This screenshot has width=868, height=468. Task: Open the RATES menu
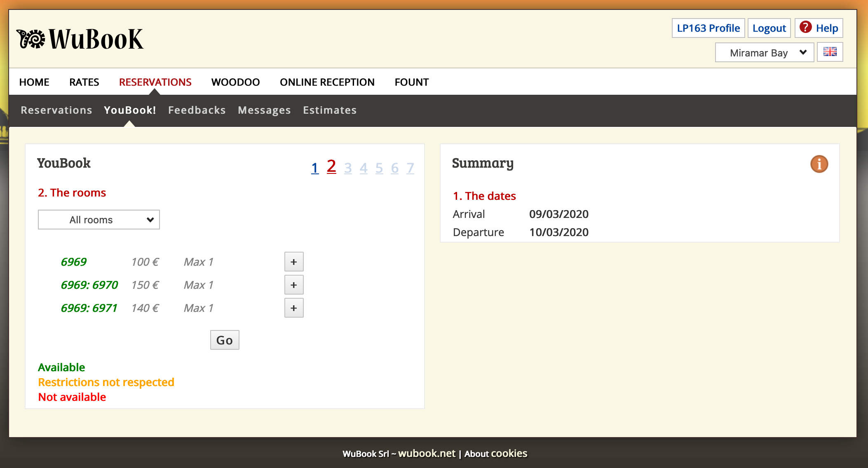84,82
